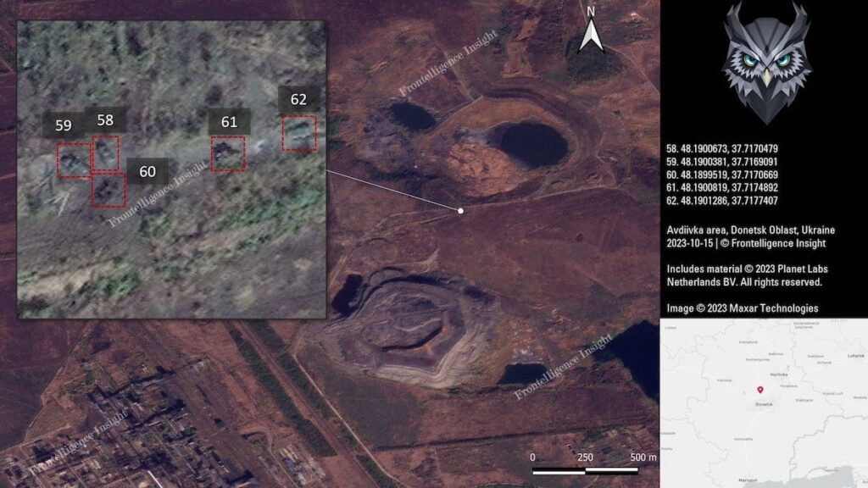Select the red dashed box under label 58

(x=106, y=152)
